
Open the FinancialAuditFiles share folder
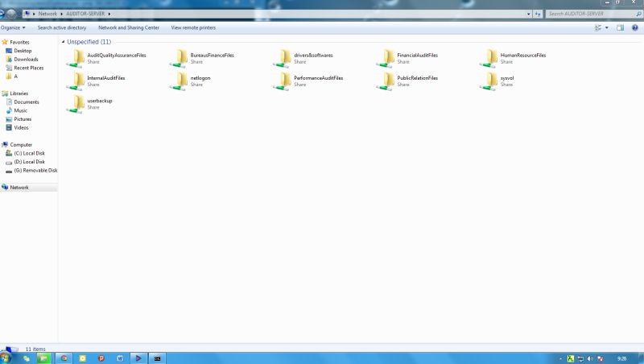[x=407, y=58]
